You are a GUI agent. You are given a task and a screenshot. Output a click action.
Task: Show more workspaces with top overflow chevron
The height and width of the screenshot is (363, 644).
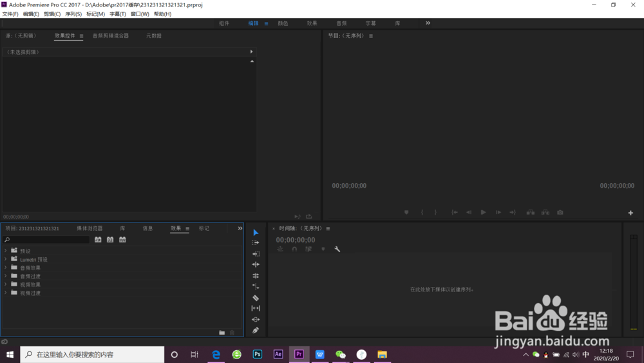pos(428,23)
